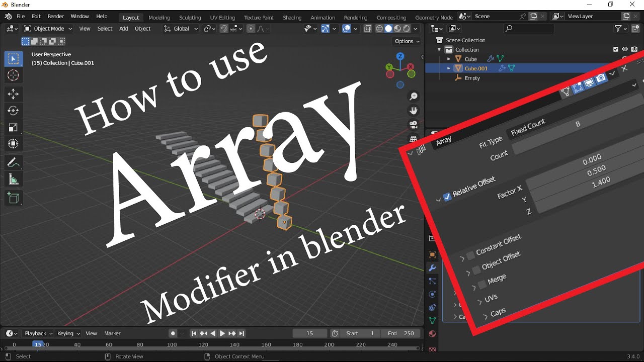Select the Transform tool
This screenshot has width=644, height=362.
[x=14, y=144]
